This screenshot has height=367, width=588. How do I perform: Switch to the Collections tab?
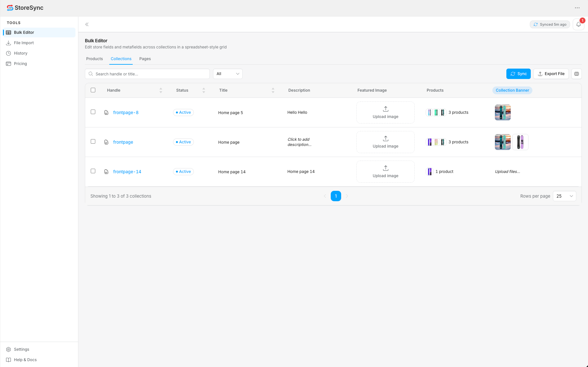(121, 59)
